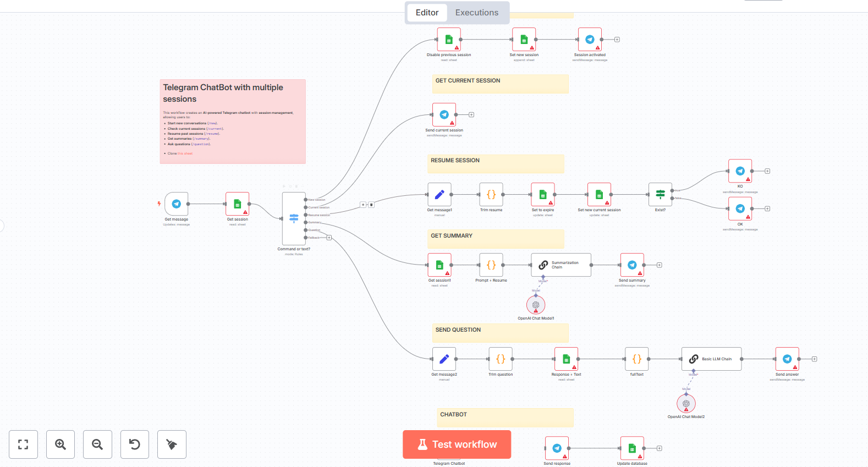Follow the Clone this sheet link
The width and height of the screenshot is (868, 467).
pos(184,153)
